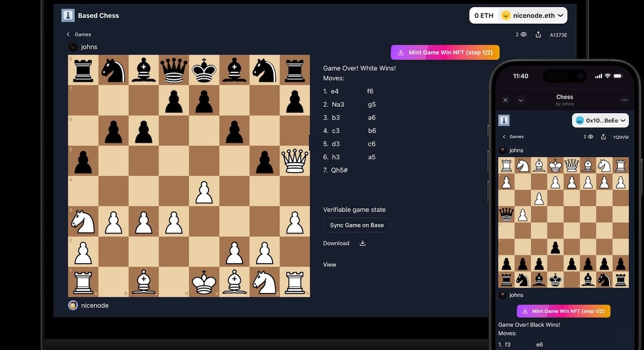The height and width of the screenshot is (350, 644).
Task: Open the phone 0x10...BeEe wallet dropdown
Action: [x=600, y=120]
